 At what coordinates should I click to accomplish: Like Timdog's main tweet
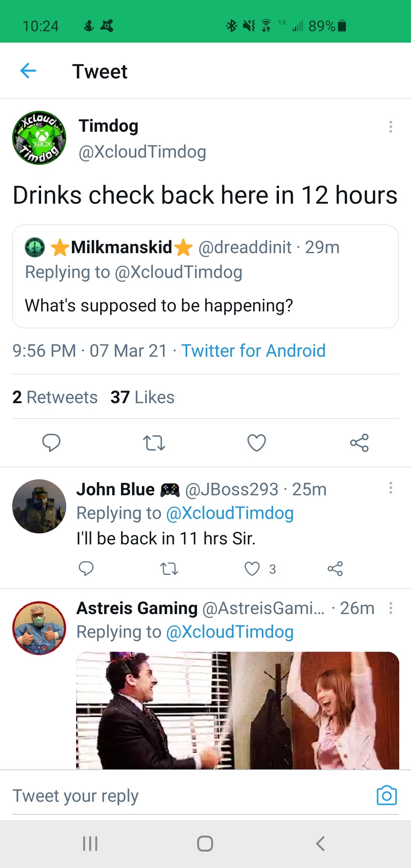click(x=256, y=443)
